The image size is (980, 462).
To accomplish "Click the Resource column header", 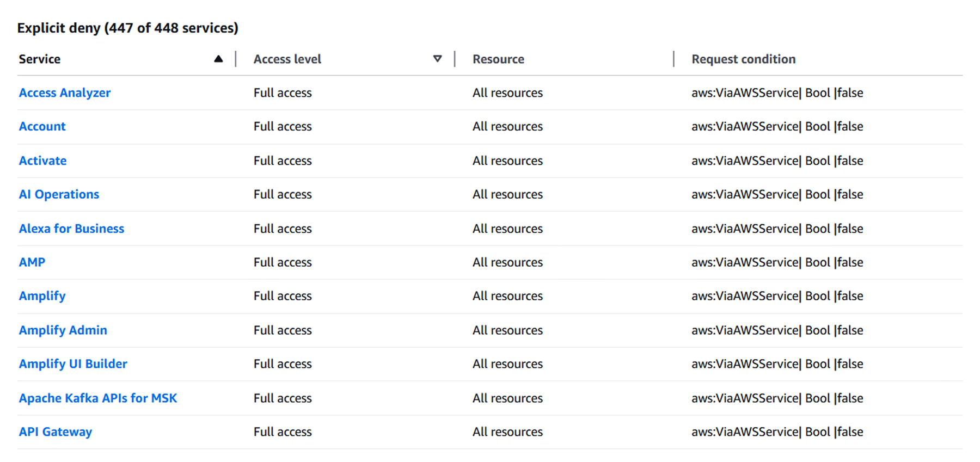I will point(499,59).
